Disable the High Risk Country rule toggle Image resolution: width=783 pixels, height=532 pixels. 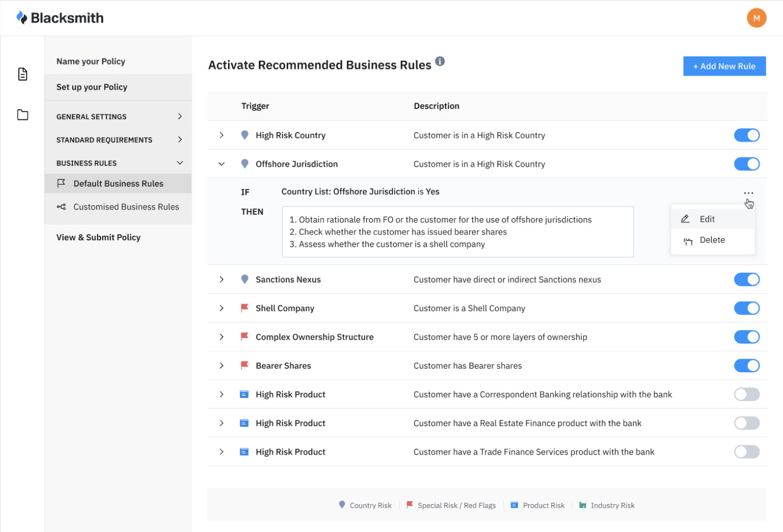click(746, 135)
